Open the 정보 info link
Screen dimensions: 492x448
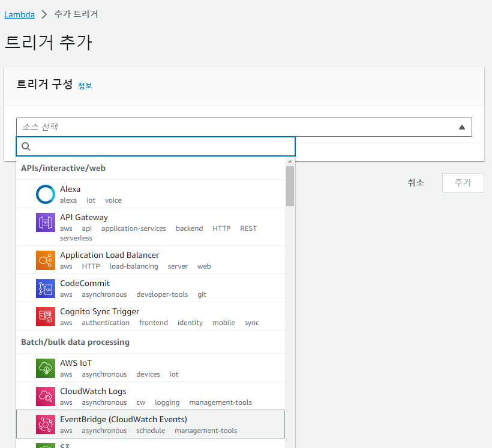85,85
